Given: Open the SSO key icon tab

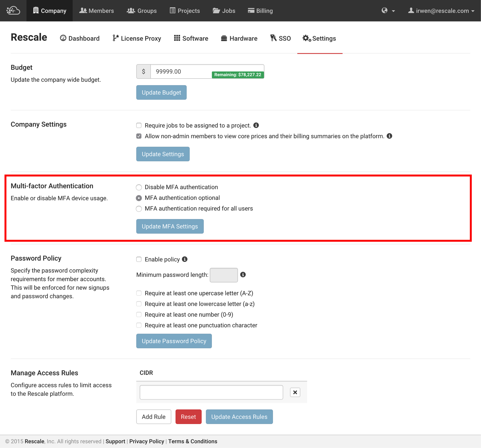Looking at the screenshot, I should 281,38.
